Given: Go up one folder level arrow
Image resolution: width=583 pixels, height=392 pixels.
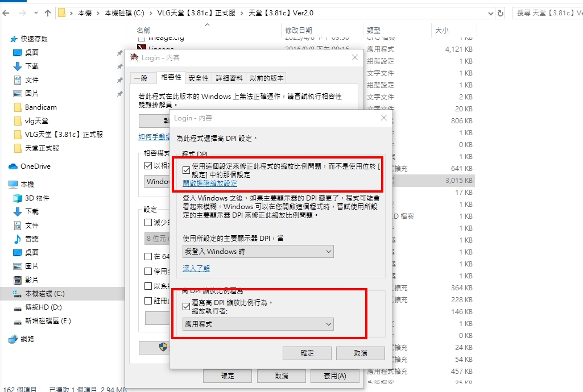Looking at the screenshot, I should (x=48, y=13).
